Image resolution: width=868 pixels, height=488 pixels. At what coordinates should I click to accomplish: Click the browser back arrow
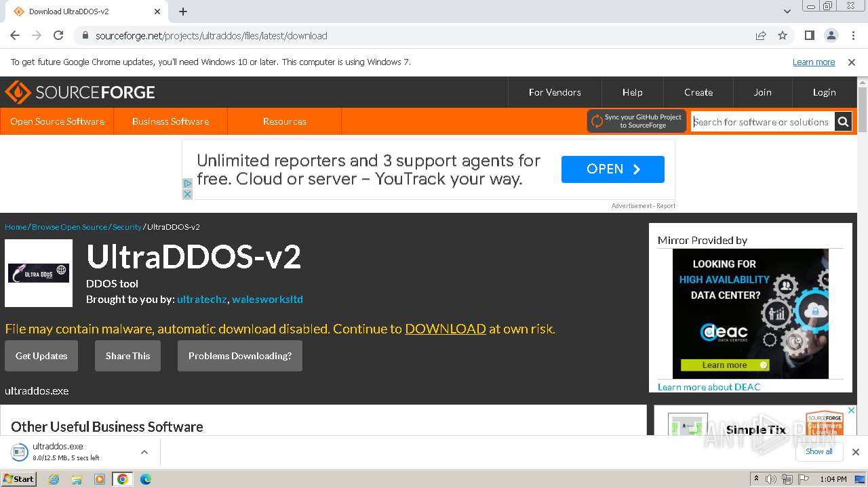(15, 35)
